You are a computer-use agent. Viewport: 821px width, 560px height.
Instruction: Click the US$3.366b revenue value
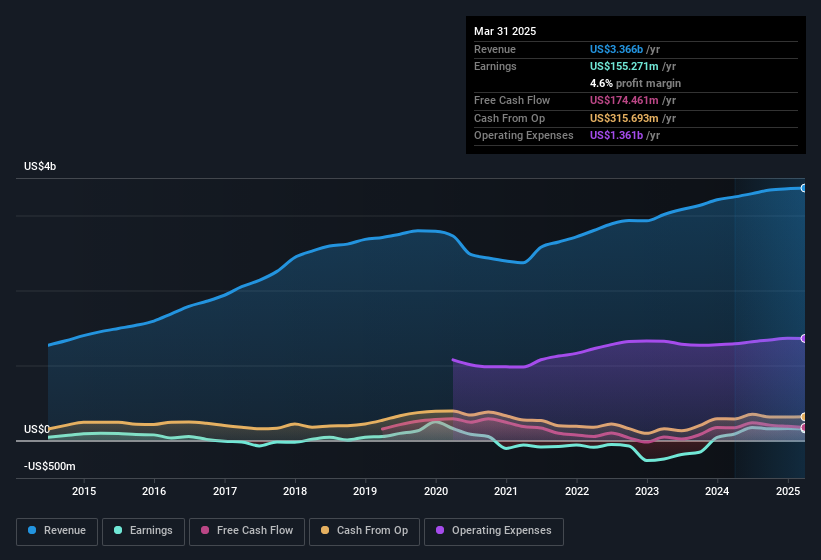[616, 49]
